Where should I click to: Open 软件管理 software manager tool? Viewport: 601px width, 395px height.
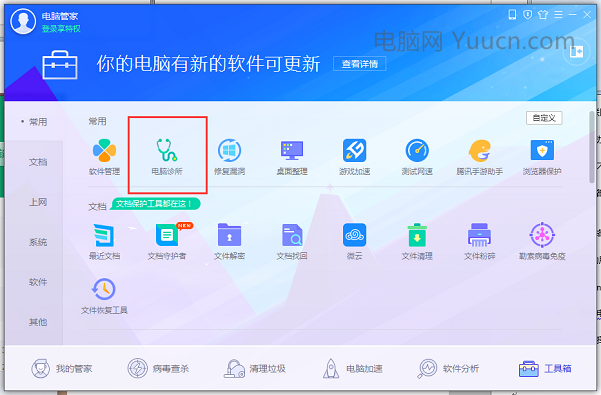click(x=104, y=157)
